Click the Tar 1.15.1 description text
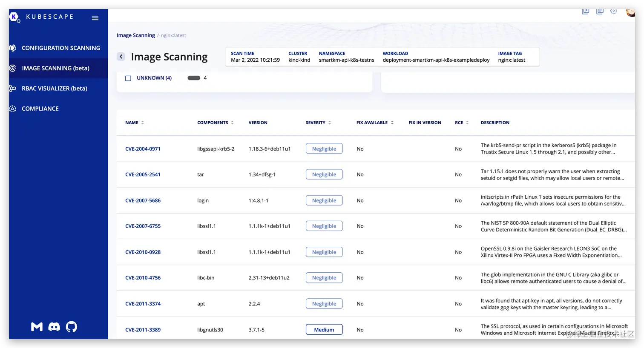 pyautogui.click(x=552, y=174)
